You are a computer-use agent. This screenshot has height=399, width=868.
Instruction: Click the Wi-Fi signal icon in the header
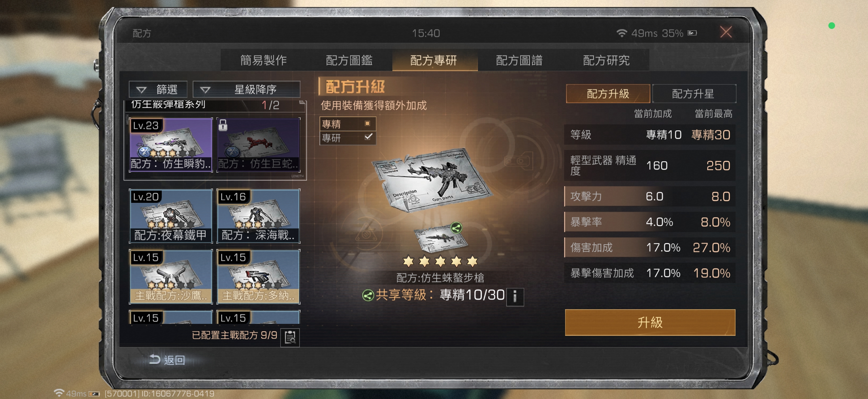tap(622, 33)
